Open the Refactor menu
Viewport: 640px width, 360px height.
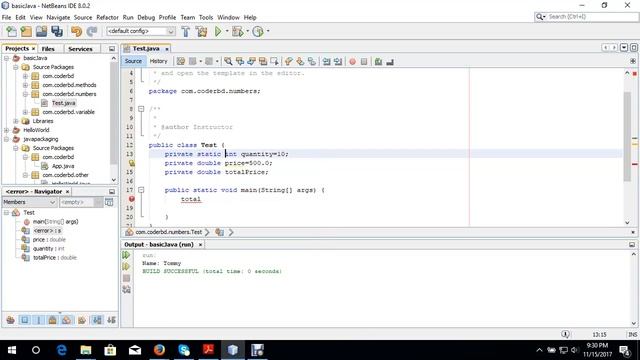(107, 18)
